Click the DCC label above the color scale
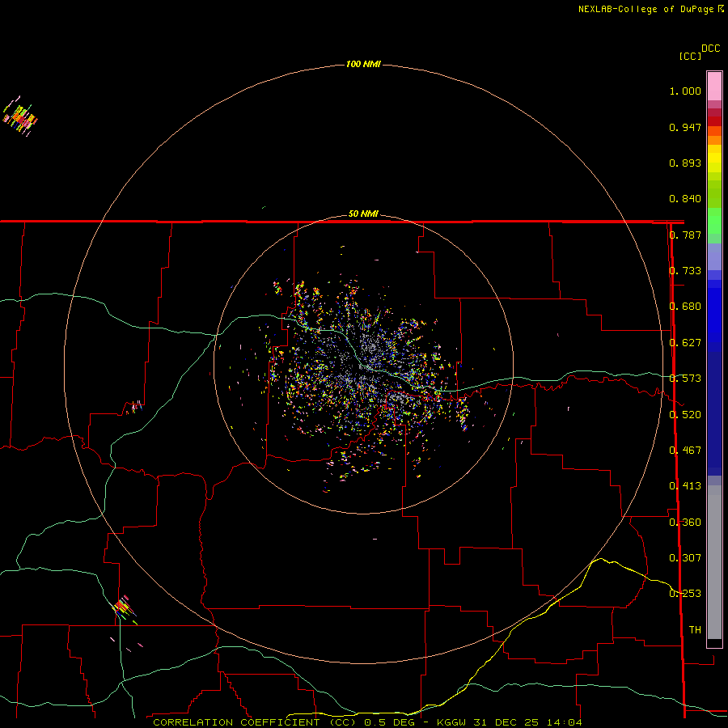The height and width of the screenshot is (728, 728). (711, 49)
